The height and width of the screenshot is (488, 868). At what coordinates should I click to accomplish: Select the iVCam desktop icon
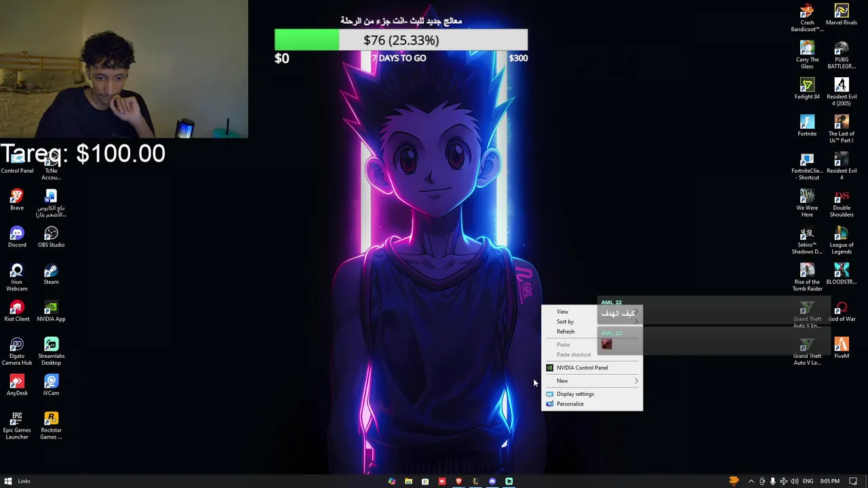coord(51,386)
